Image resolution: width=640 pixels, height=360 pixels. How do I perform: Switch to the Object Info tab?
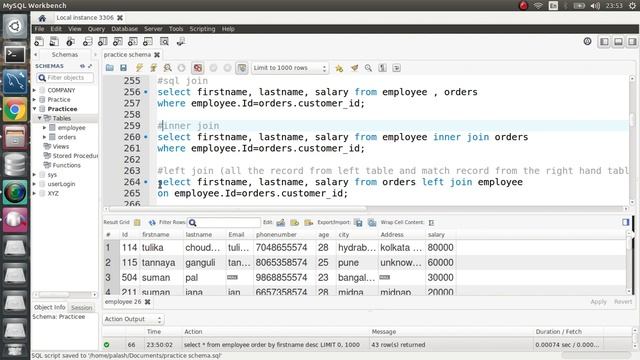pyautogui.click(x=49, y=307)
